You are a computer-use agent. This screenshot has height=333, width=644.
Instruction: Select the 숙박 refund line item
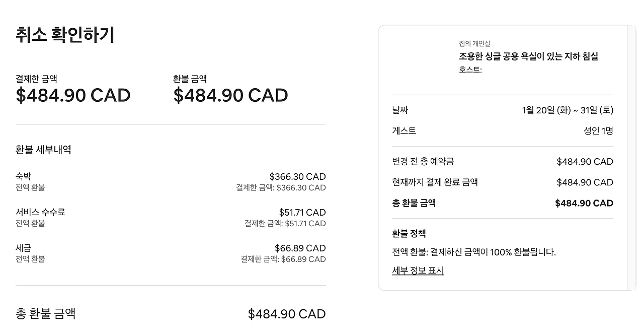22,176
